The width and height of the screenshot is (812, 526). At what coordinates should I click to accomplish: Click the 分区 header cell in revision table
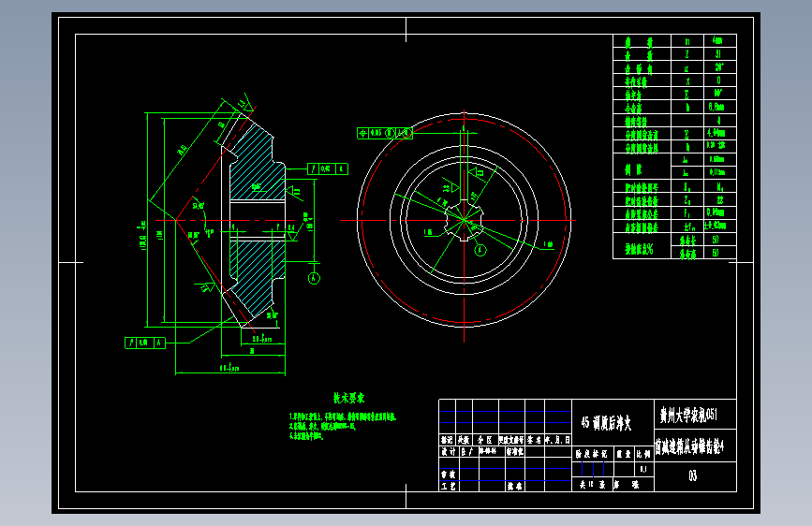tap(485, 440)
